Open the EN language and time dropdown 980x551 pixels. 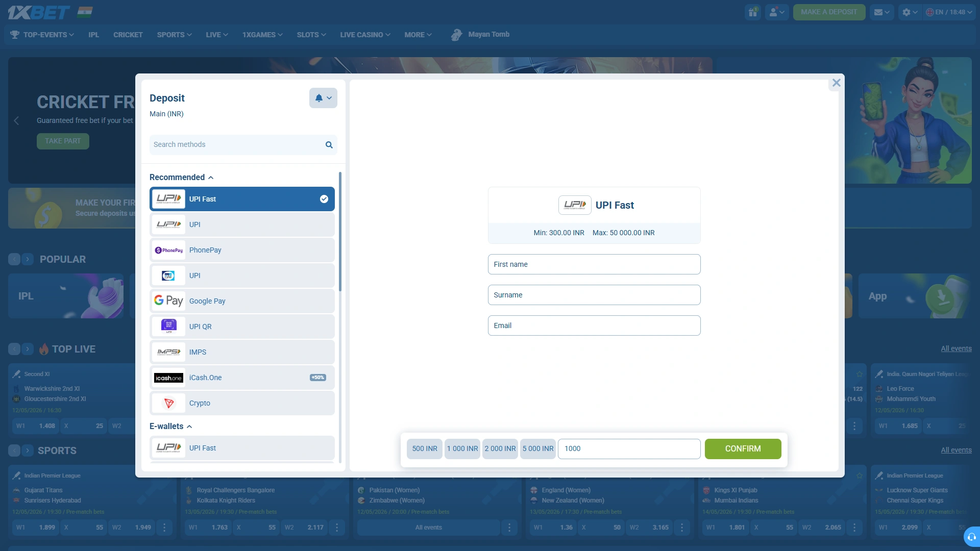949,12
